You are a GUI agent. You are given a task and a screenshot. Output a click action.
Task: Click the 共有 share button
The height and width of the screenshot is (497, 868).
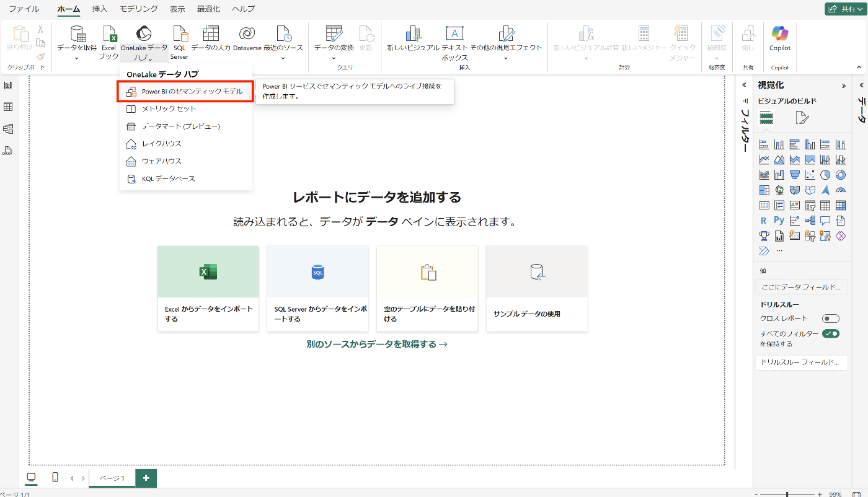pyautogui.click(x=846, y=9)
